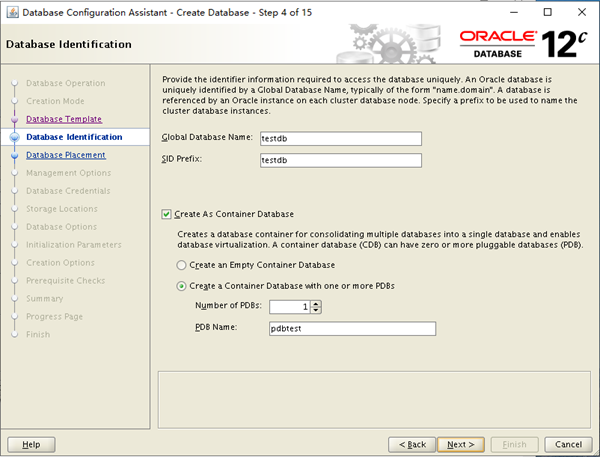Click into the SID Prefix field

pyautogui.click(x=341, y=160)
